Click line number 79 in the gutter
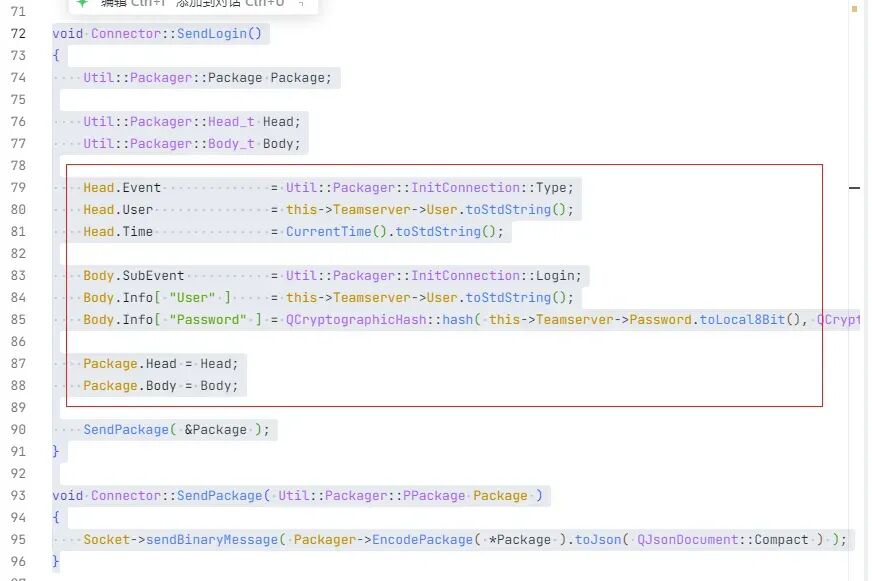This screenshot has height=581, width=872. [x=18, y=187]
